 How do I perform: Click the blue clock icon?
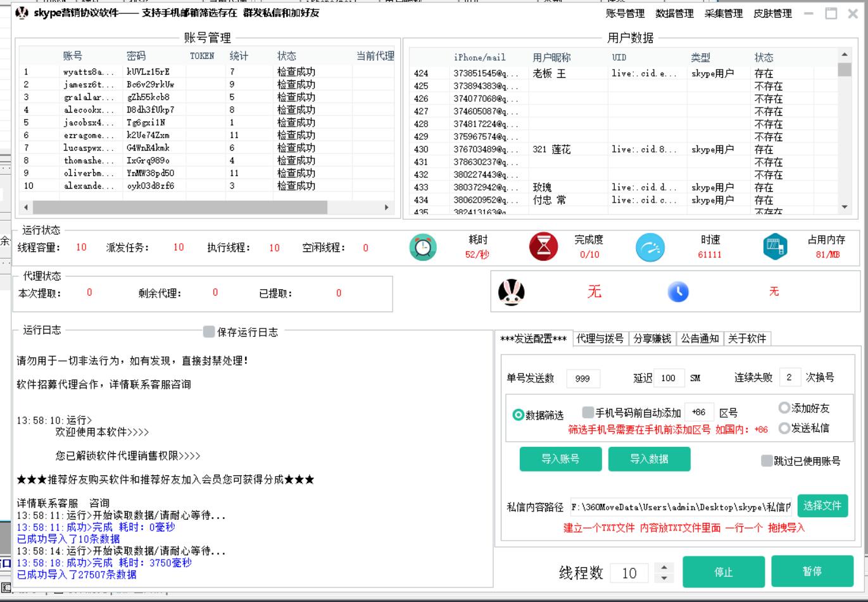(x=678, y=292)
